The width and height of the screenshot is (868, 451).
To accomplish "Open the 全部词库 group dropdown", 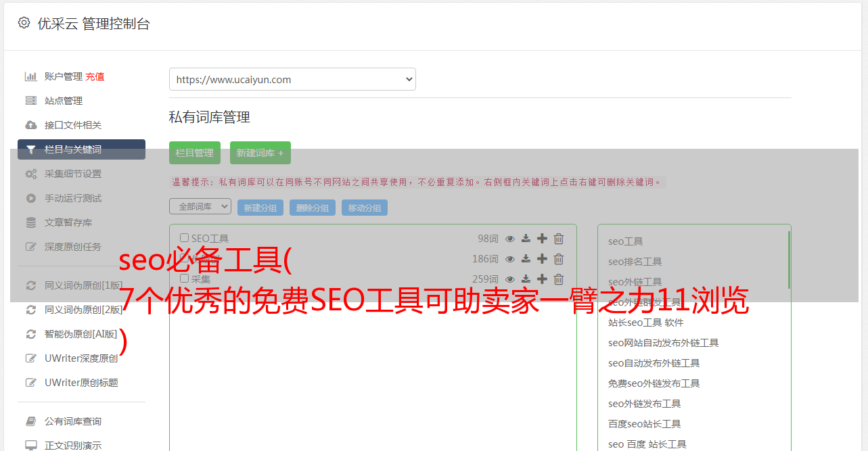I will point(200,206).
